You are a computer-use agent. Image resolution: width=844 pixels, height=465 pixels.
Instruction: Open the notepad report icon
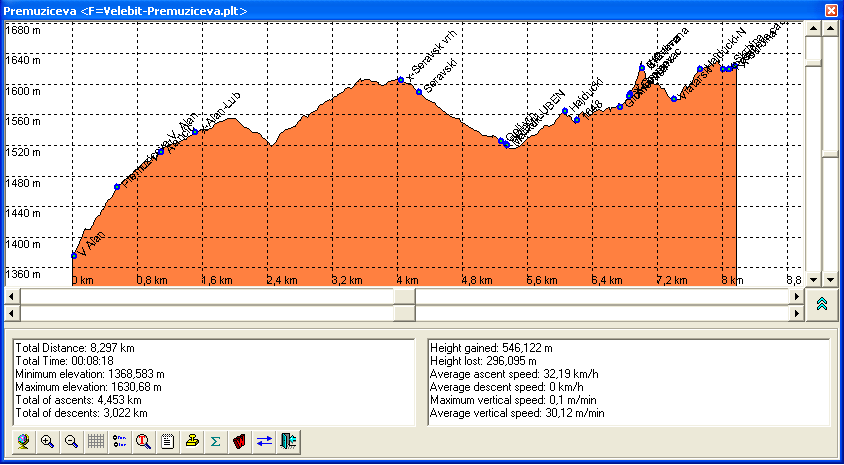[x=168, y=441]
